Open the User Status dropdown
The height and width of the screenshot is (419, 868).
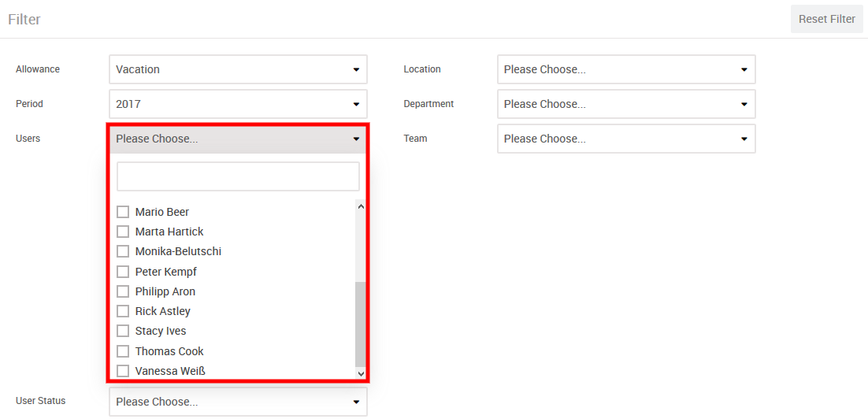(x=238, y=402)
